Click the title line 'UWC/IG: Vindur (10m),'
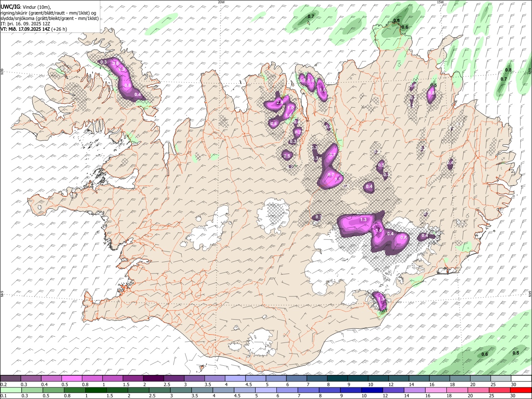 (x=26, y=7)
